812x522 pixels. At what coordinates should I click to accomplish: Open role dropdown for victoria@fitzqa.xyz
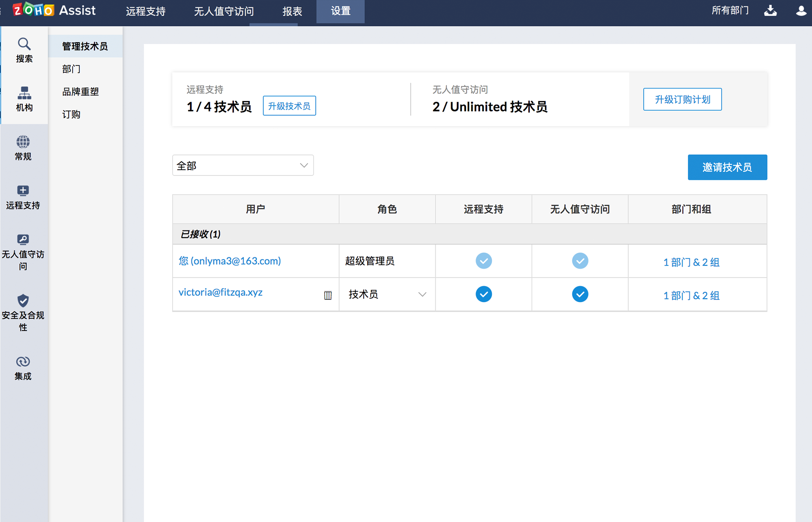click(387, 294)
